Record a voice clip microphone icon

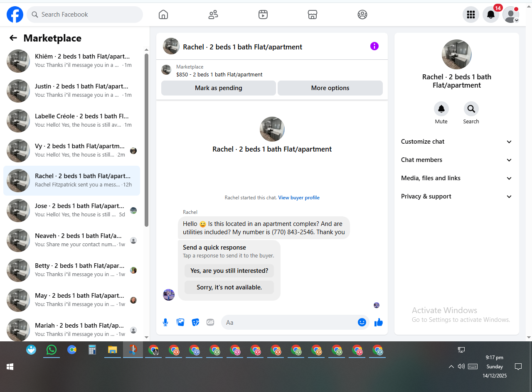click(165, 322)
